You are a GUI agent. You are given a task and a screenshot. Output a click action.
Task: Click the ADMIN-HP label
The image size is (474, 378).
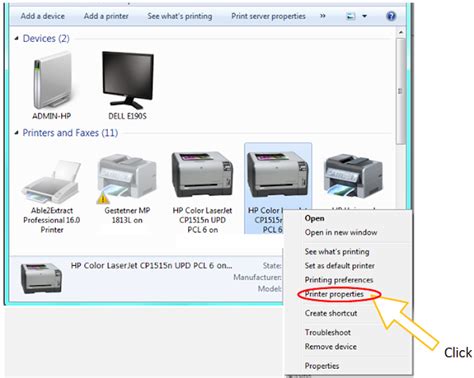51,116
